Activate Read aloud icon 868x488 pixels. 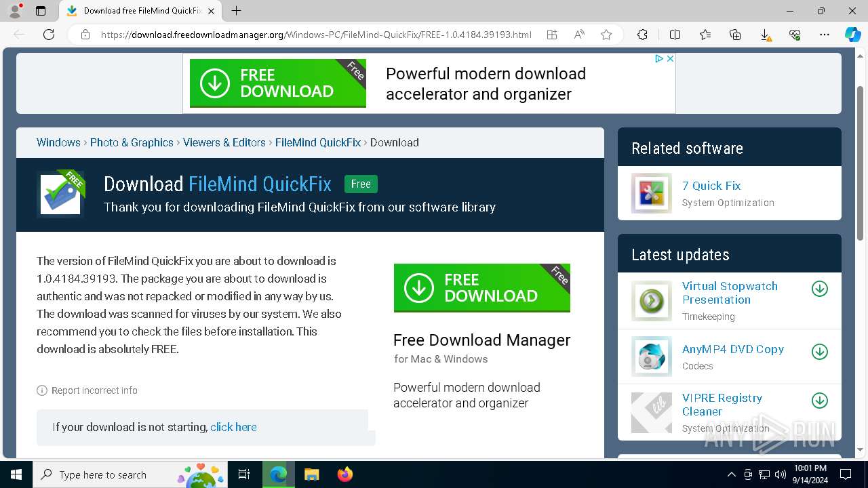579,35
